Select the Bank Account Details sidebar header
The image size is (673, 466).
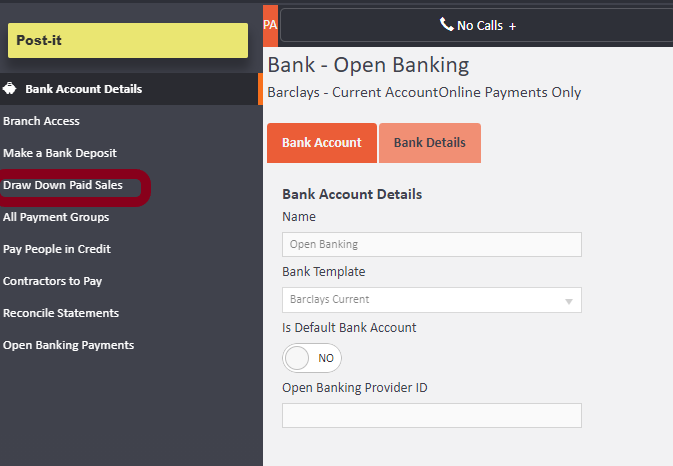[83, 89]
